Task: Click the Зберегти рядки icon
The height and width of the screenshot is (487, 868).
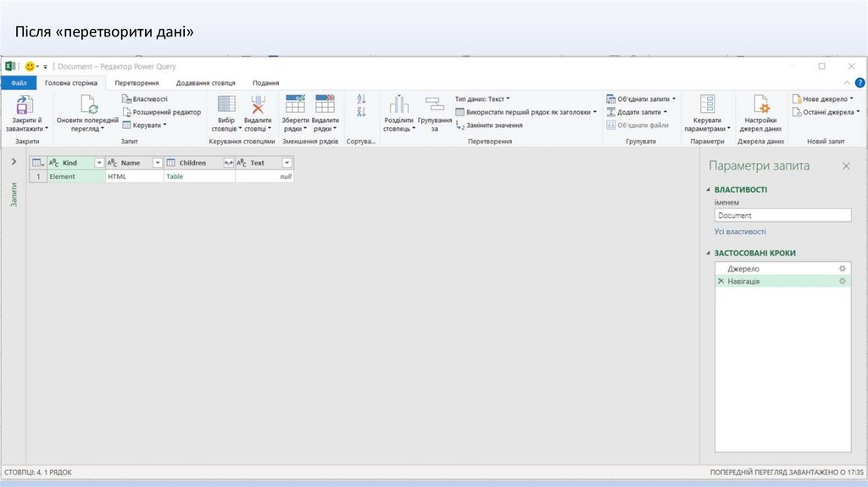Action: click(295, 104)
